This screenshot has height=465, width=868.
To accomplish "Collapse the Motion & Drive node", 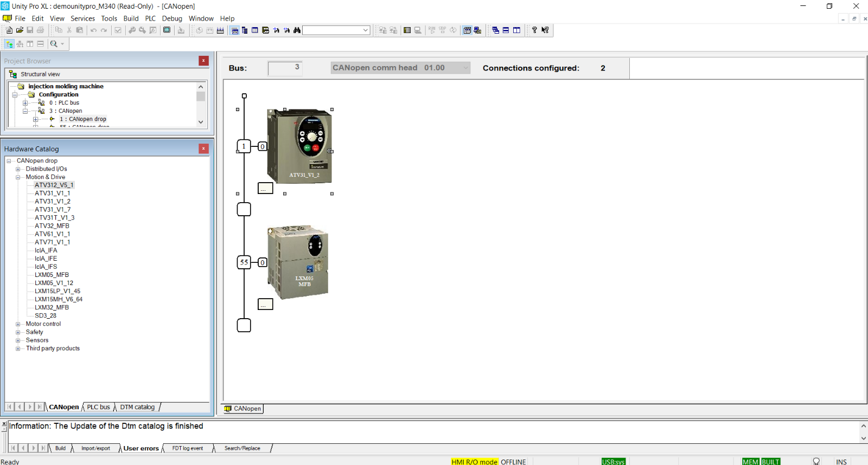I will coord(18,177).
